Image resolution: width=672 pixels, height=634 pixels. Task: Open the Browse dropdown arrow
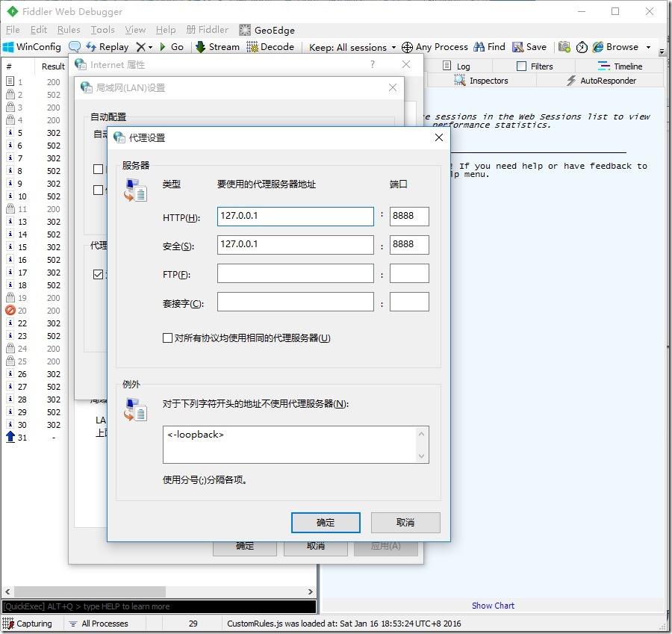(x=648, y=47)
